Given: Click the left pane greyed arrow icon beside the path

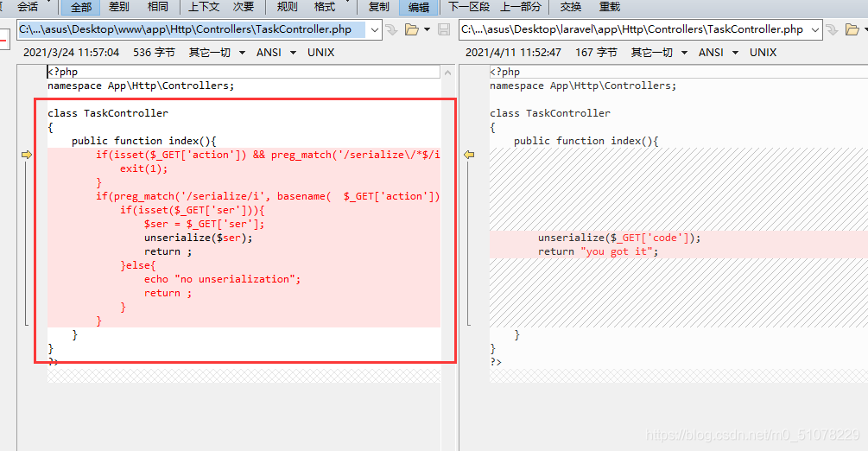Looking at the screenshot, I should coord(391,30).
